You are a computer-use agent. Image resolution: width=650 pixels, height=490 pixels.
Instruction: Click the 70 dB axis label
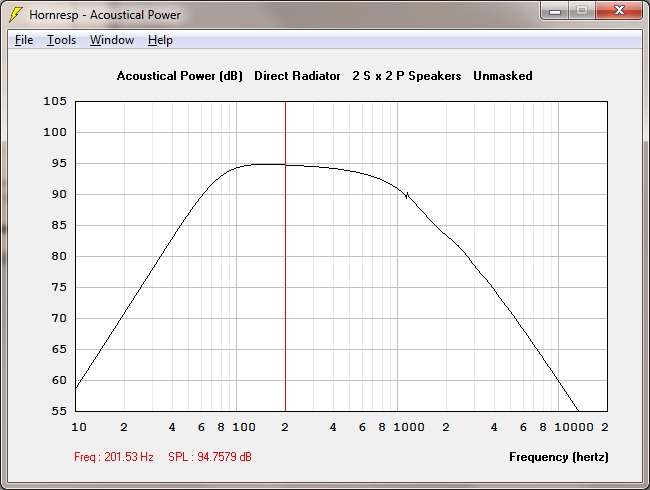59,318
